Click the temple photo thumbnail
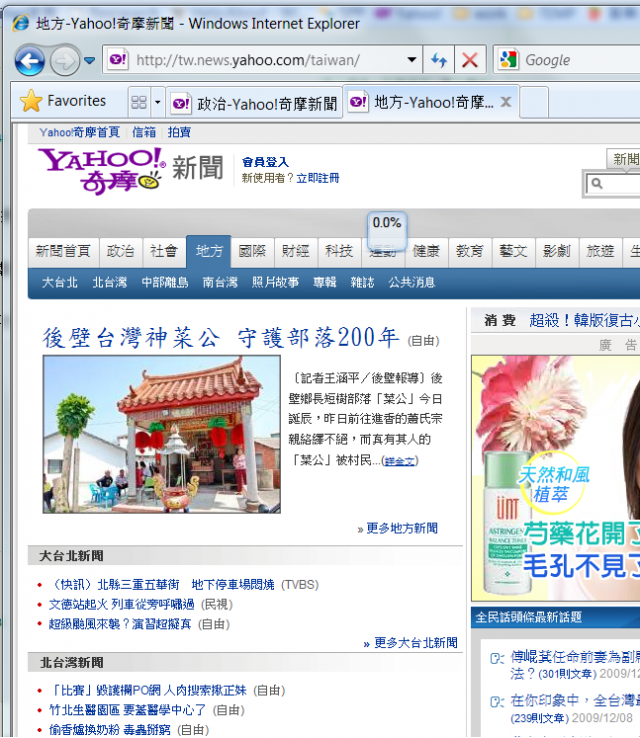Viewport: 640px width, 738px height. [161, 434]
